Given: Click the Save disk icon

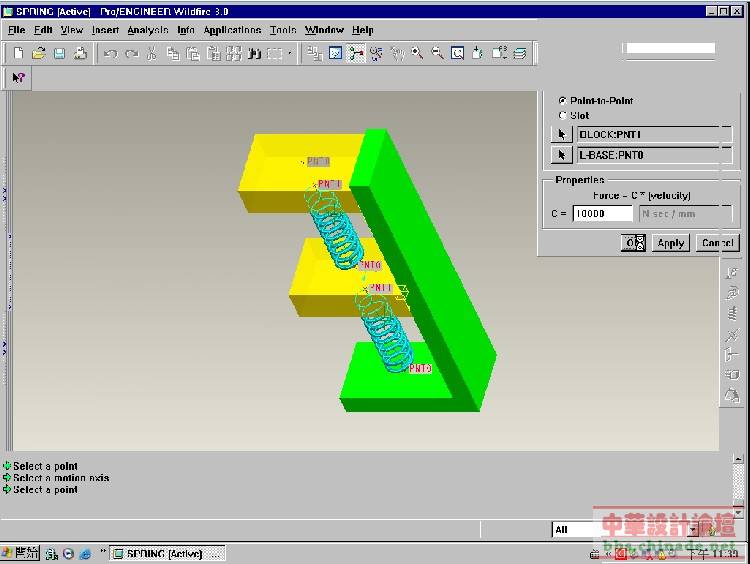Looking at the screenshot, I should [x=59, y=53].
